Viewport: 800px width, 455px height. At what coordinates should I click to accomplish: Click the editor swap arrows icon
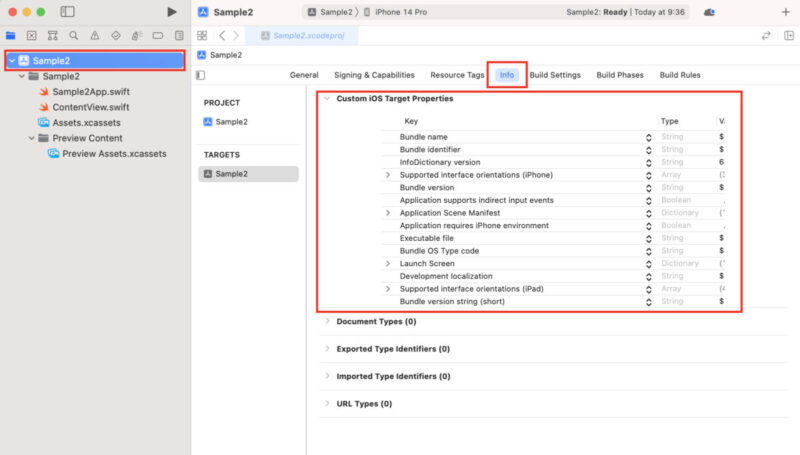tap(766, 35)
